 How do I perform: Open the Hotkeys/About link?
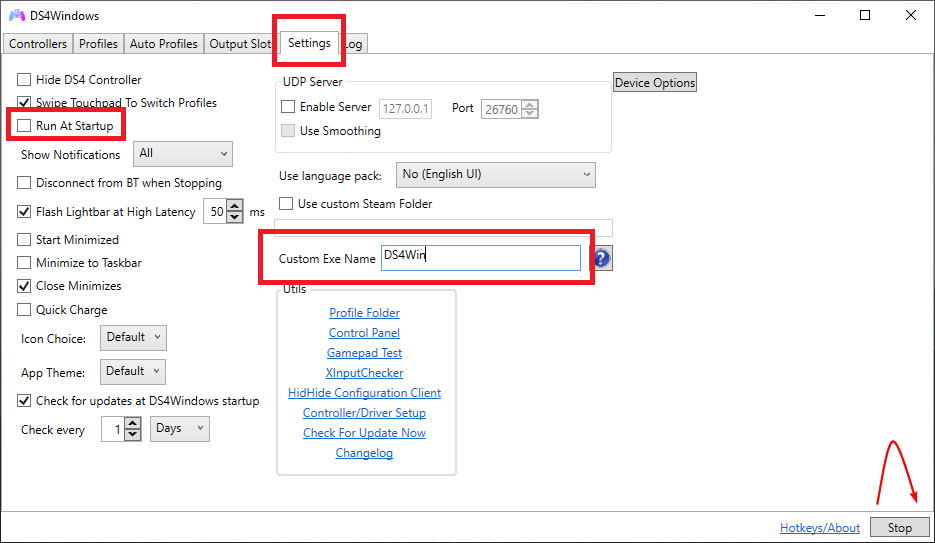pyautogui.click(x=820, y=528)
